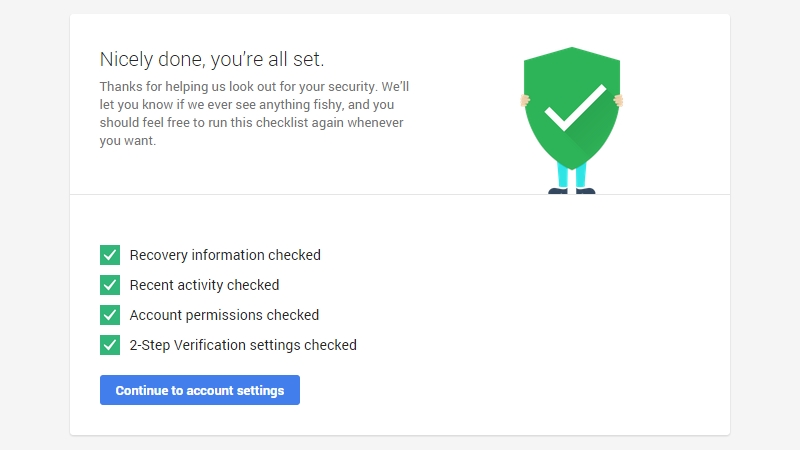Continue to account settings
This screenshot has width=800, height=450.
(200, 390)
